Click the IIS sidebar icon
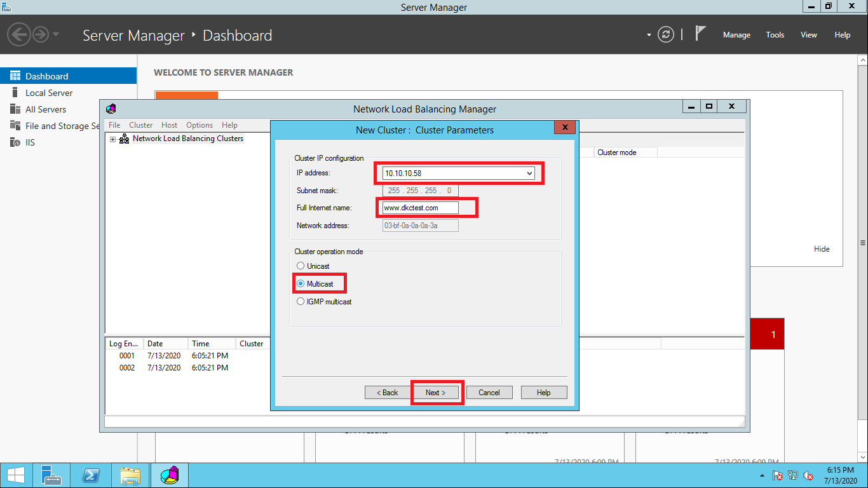 (x=15, y=142)
